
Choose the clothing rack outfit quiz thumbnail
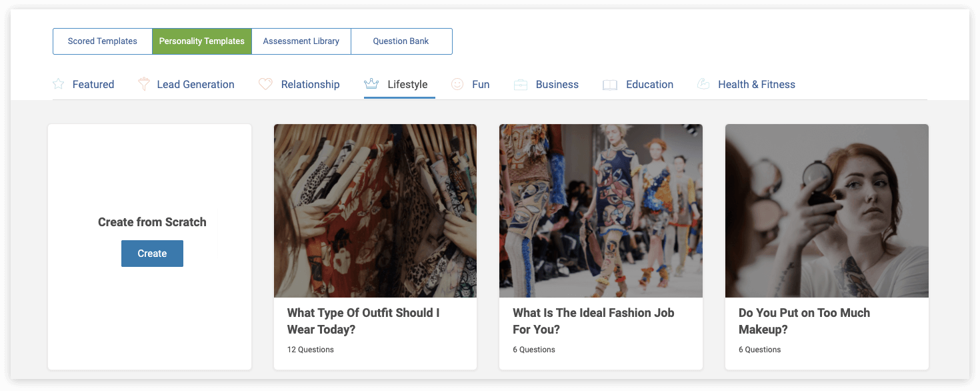(375, 211)
